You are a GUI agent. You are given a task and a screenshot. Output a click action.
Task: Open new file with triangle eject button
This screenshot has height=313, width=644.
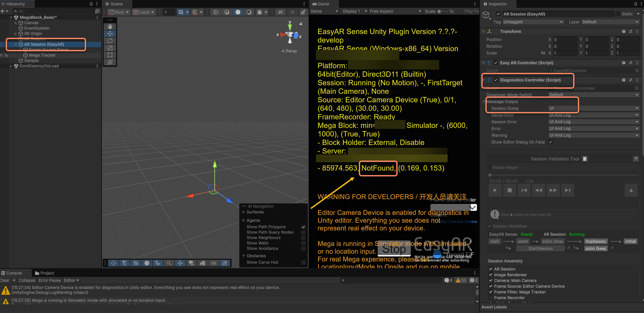point(631,190)
